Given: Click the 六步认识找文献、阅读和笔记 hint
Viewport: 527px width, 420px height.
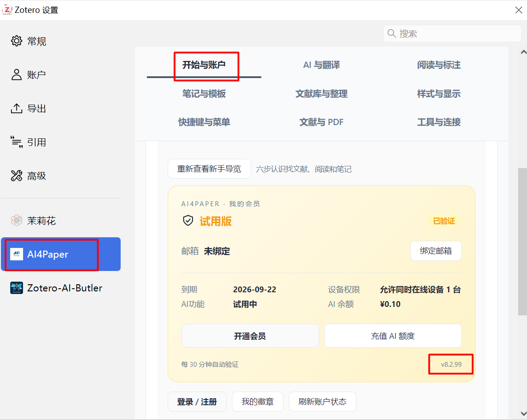Looking at the screenshot, I should click(x=304, y=169).
